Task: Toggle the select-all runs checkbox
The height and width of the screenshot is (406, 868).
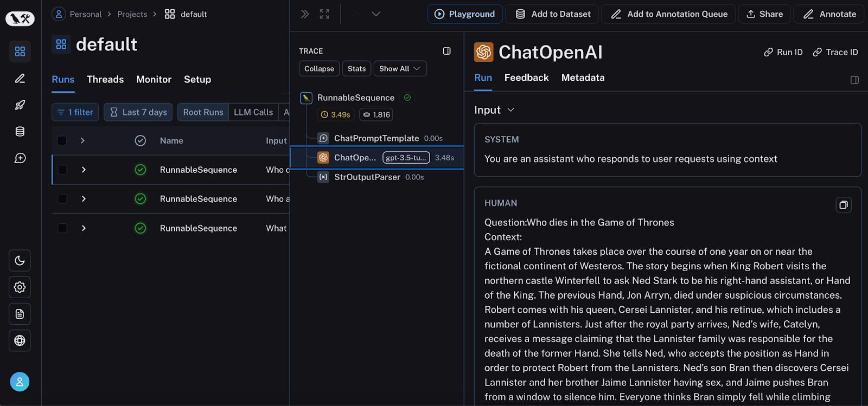Action: pyautogui.click(x=62, y=141)
